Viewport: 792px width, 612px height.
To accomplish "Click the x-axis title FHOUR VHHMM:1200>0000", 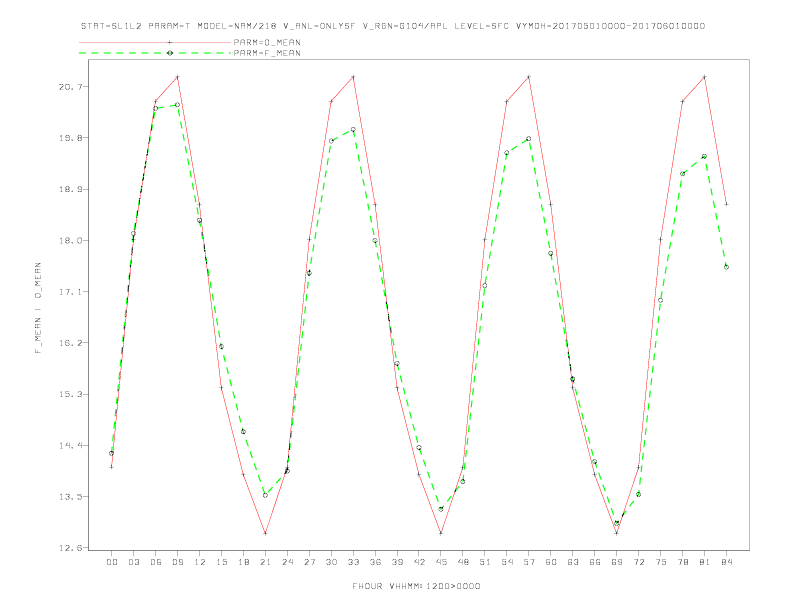I will [x=416, y=586].
